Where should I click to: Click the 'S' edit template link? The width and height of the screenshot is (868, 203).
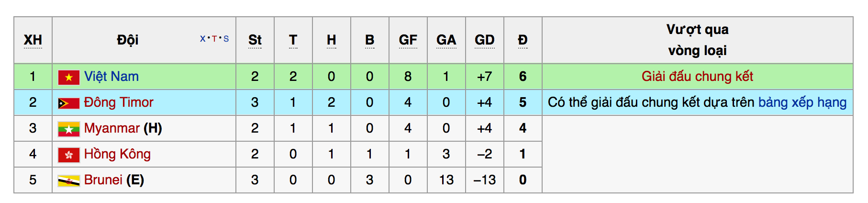(226, 39)
